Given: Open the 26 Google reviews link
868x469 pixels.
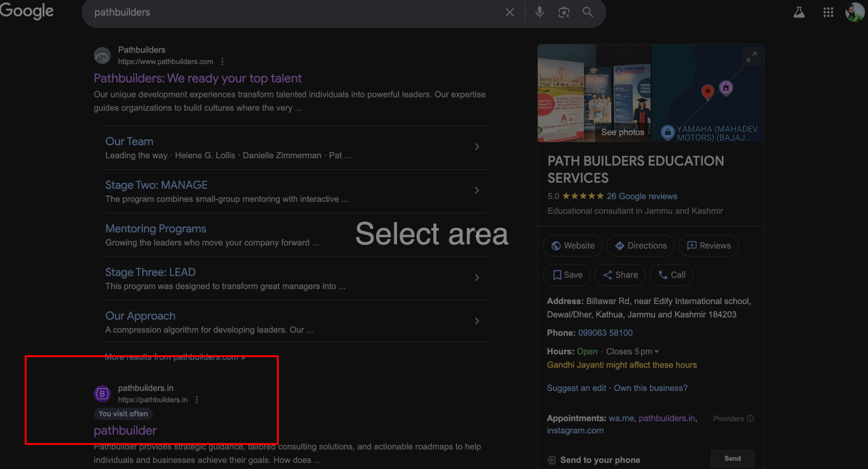Looking at the screenshot, I should (642, 196).
